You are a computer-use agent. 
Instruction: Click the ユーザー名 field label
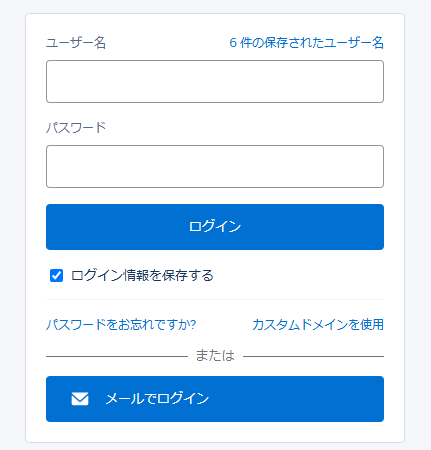click(76, 43)
